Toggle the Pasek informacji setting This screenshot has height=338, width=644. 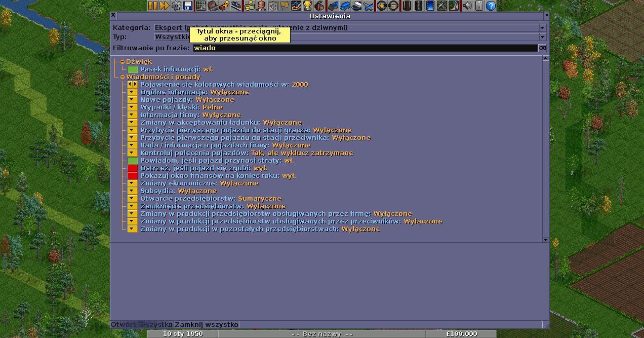tap(133, 69)
